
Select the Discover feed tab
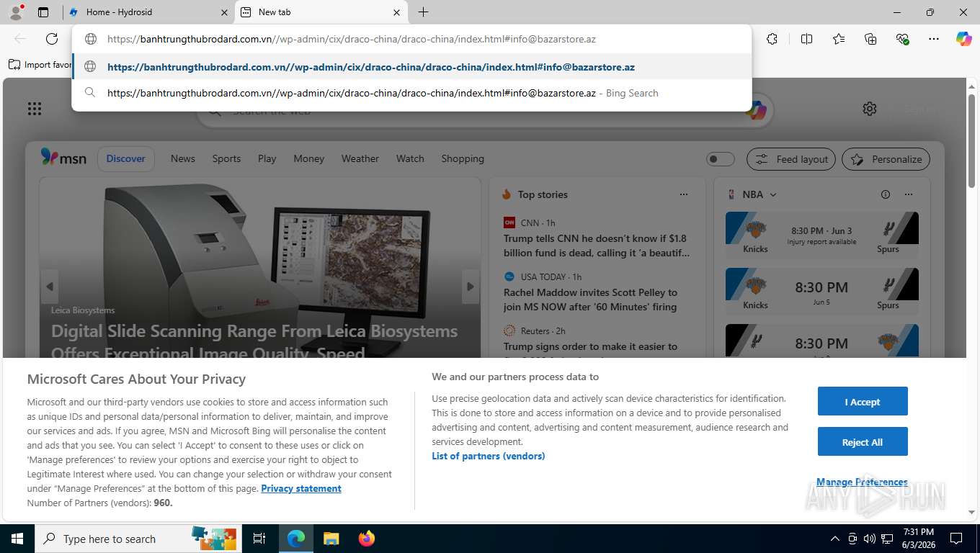tap(126, 158)
